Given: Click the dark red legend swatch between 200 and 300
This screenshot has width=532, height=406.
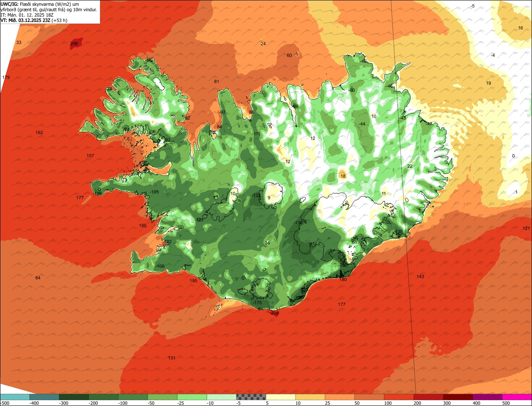Looking at the screenshot, I should pos(428,397).
